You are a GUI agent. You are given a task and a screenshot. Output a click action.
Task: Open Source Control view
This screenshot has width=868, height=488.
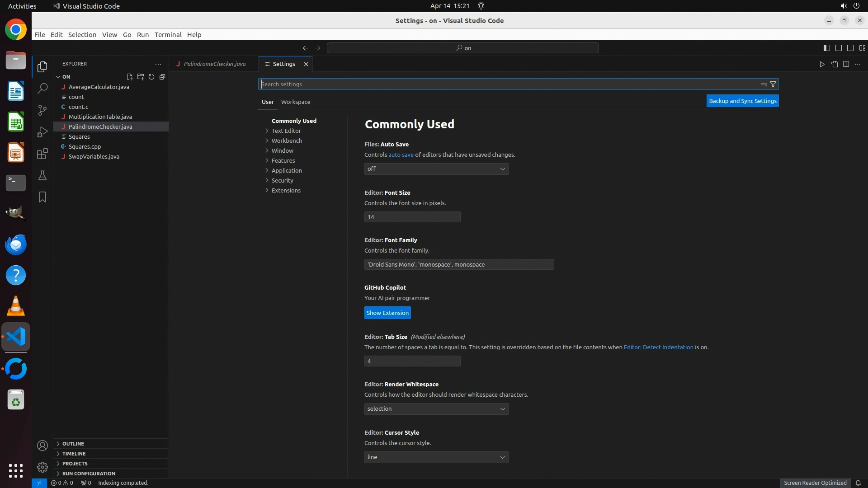(x=42, y=110)
